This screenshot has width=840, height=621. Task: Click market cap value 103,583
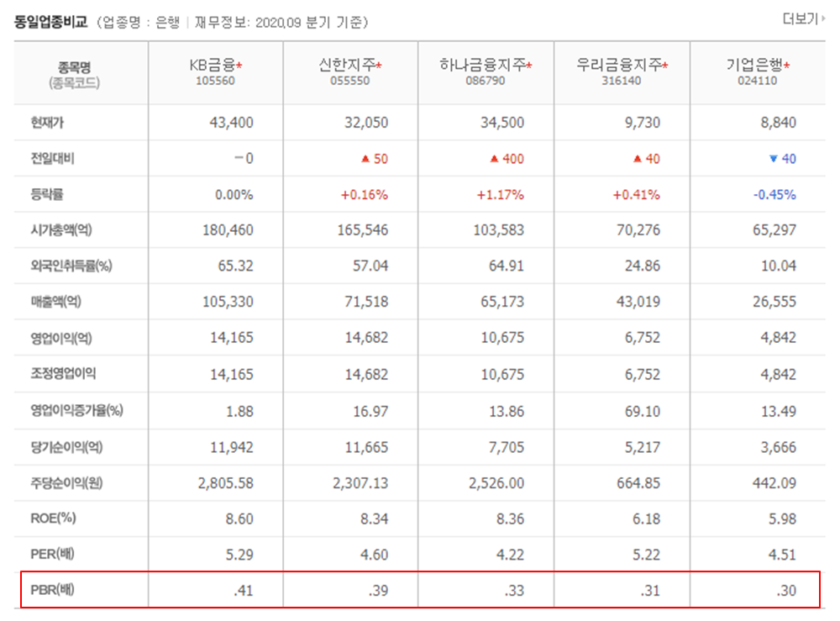499,230
